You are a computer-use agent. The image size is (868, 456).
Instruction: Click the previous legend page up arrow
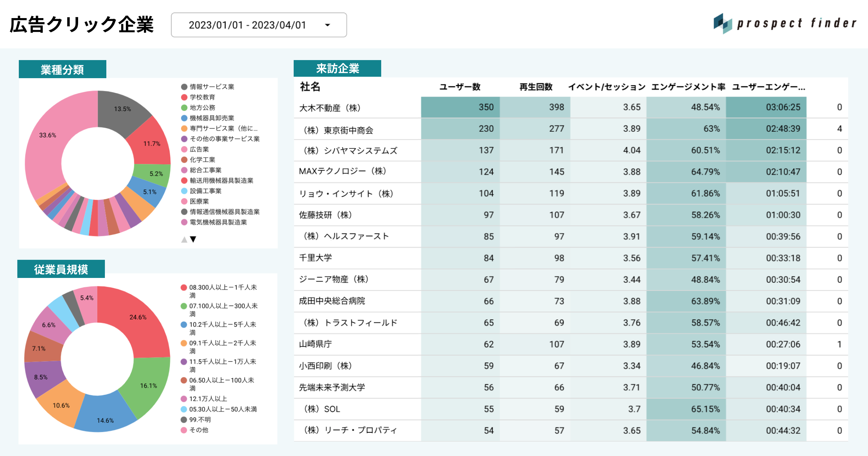click(x=184, y=239)
